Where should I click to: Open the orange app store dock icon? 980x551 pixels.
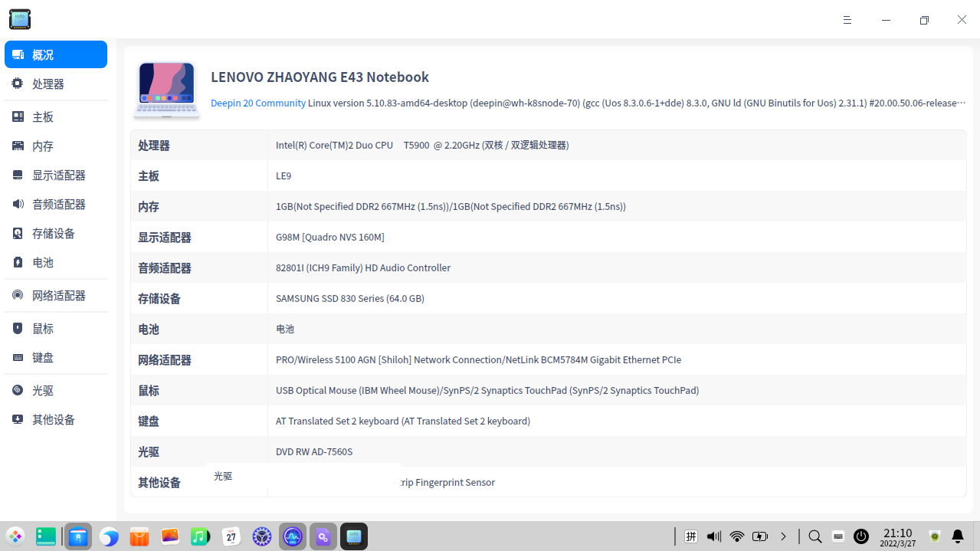click(139, 536)
